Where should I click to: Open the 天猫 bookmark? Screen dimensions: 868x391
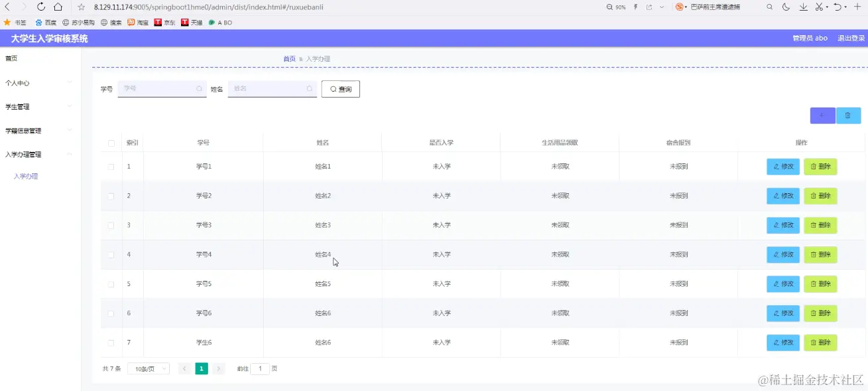192,23
